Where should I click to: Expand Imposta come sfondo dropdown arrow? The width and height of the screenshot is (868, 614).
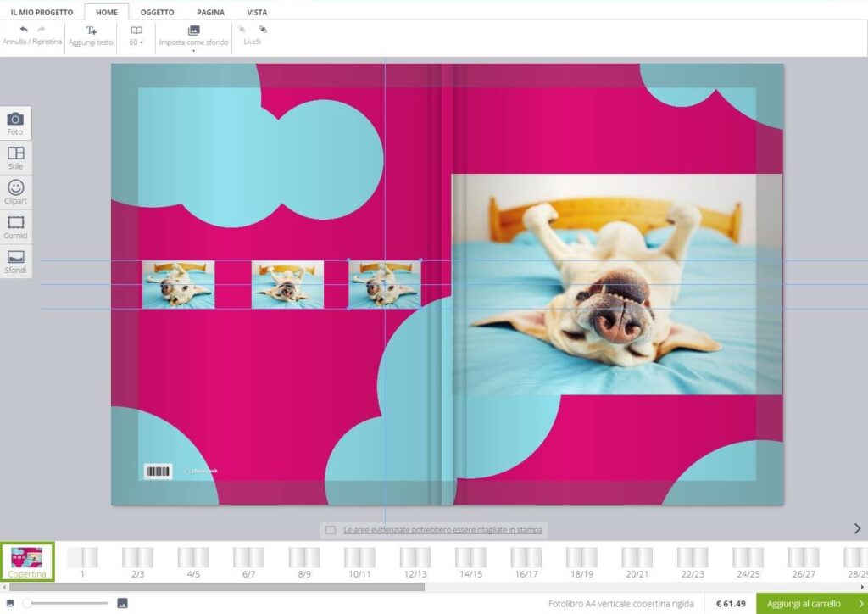point(193,51)
